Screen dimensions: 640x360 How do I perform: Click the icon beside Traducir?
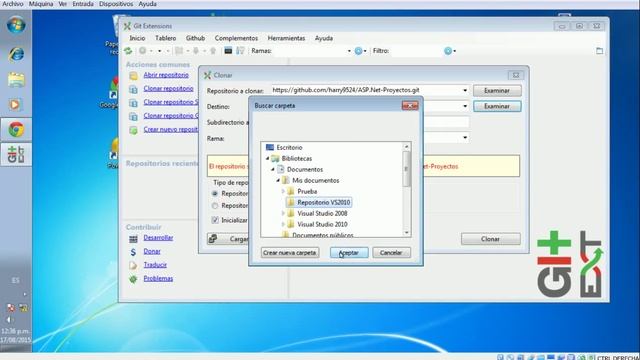pos(133,265)
